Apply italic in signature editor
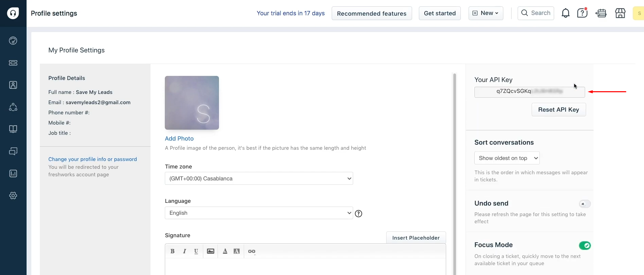Viewport: 644px width, 275px height. [x=184, y=251]
